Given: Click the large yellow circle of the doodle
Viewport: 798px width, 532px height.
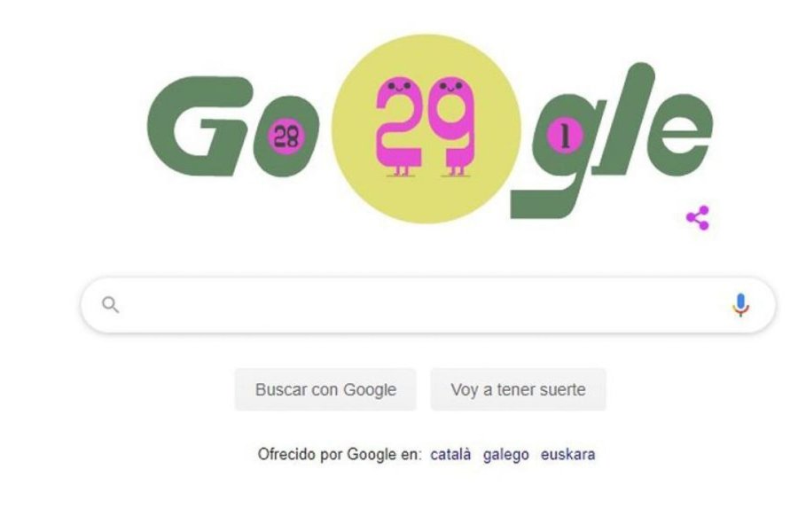Looking at the screenshot, I should click(426, 129).
